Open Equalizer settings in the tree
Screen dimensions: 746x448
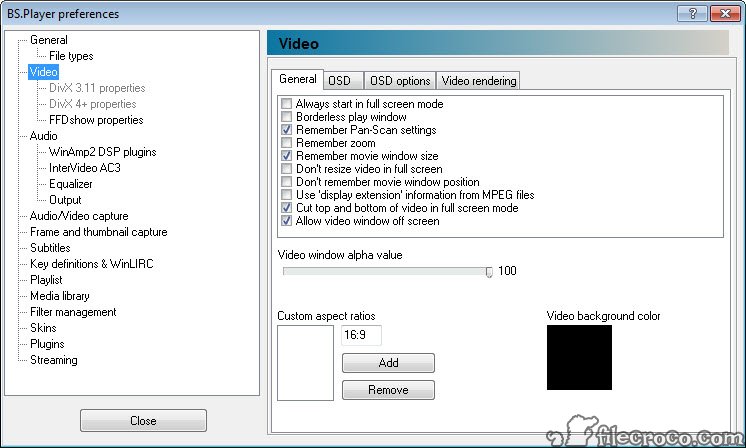(70, 184)
